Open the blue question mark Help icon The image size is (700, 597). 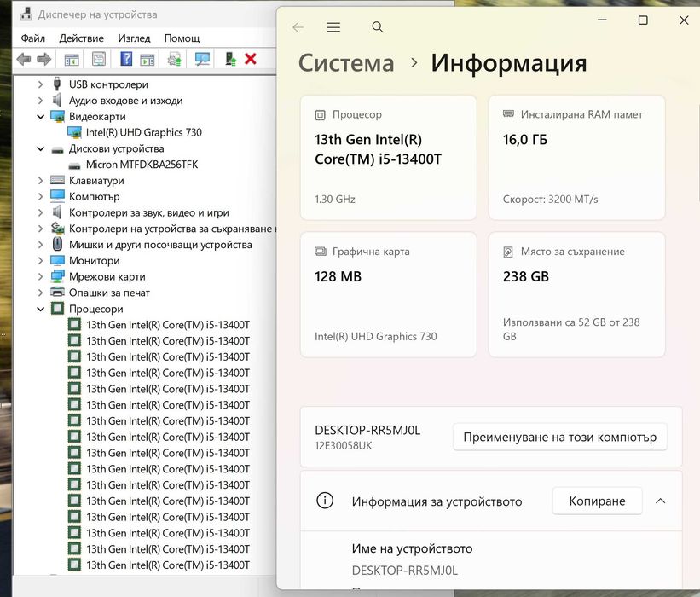[x=126, y=59]
